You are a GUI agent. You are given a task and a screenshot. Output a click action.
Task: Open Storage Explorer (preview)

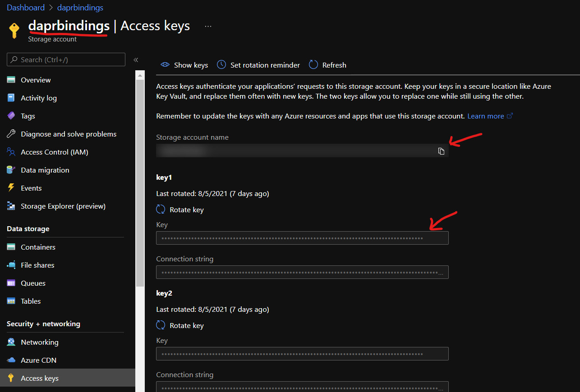coord(63,206)
